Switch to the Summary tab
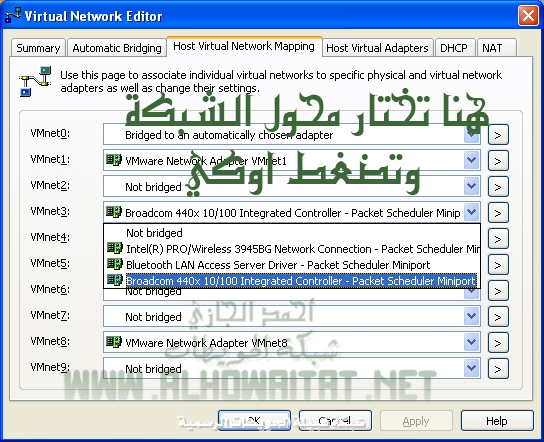Image resolution: width=544 pixels, height=442 pixels. (x=38, y=48)
